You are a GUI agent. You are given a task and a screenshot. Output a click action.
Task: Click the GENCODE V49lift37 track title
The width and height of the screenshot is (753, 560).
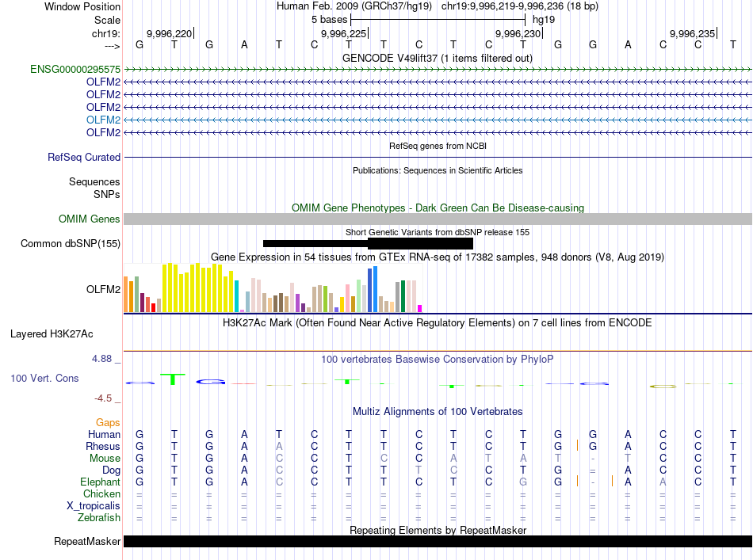(437, 58)
